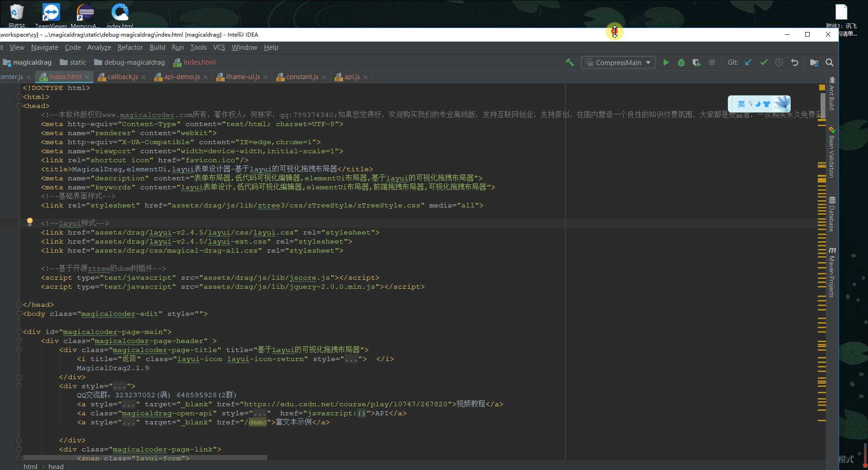Viewport: 868px width, 470px height.
Task: Click the yellow inspection status square
Action: [x=822, y=87]
